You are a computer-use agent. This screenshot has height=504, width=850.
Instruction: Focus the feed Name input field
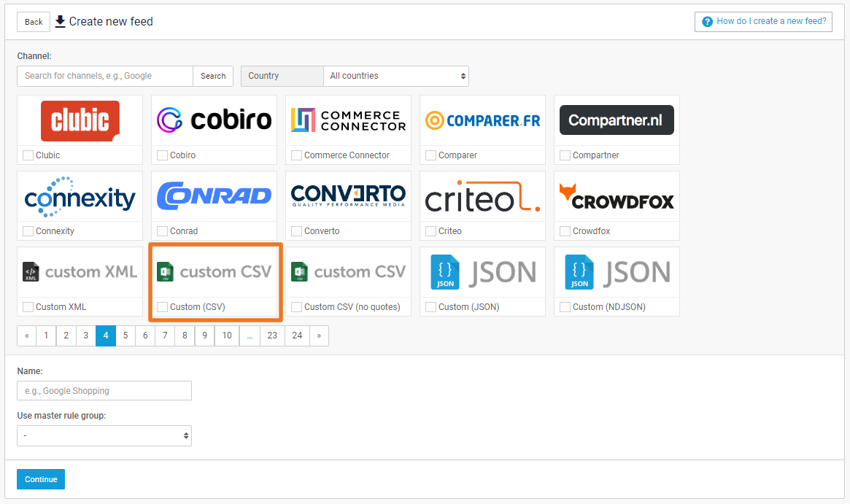[x=104, y=391]
